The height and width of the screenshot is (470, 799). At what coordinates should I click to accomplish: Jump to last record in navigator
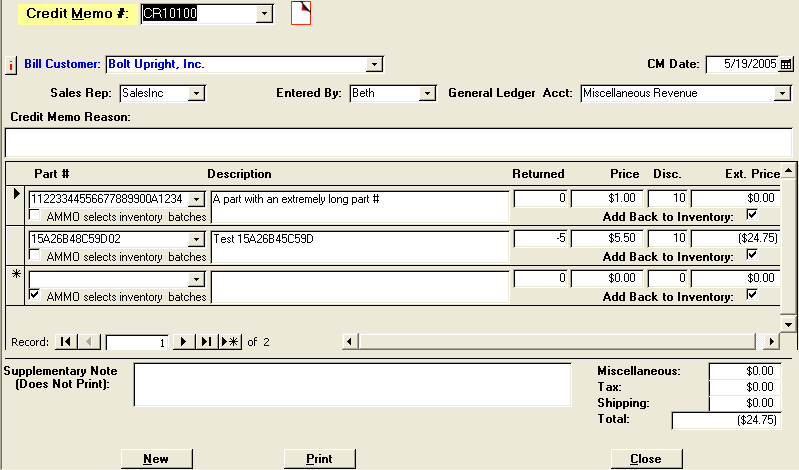206,342
